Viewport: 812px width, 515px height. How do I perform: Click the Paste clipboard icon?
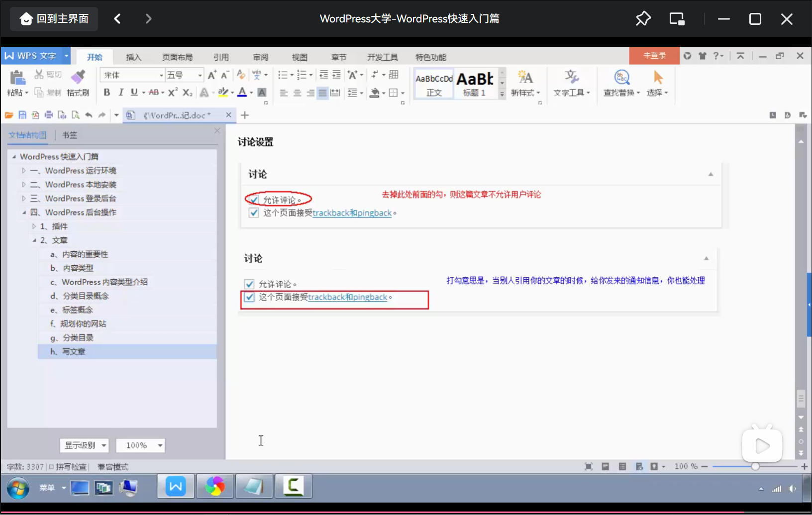(17, 78)
